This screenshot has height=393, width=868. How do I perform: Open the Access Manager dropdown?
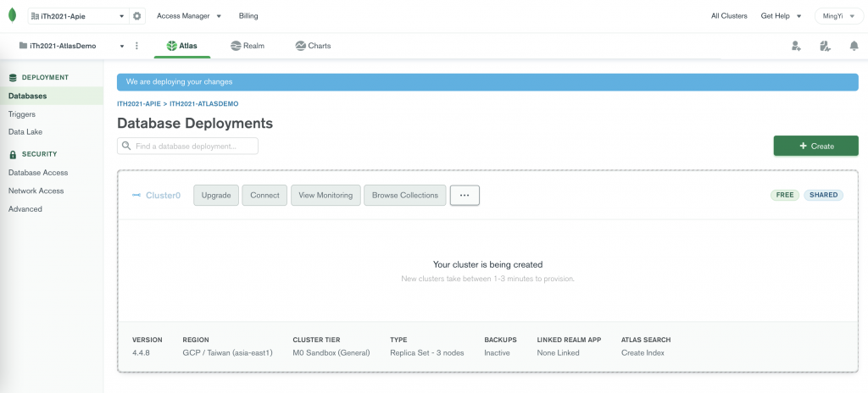coord(189,16)
